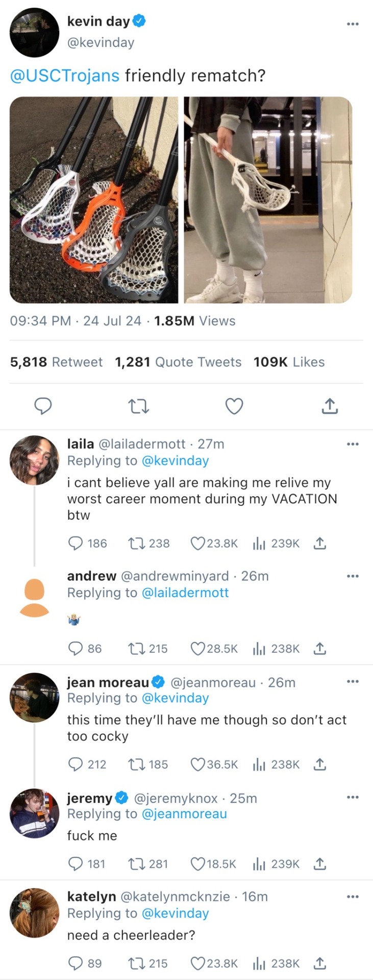Open the @USCTrojans mention link
The width and height of the screenshot is (373, 980).
point(65,76)
